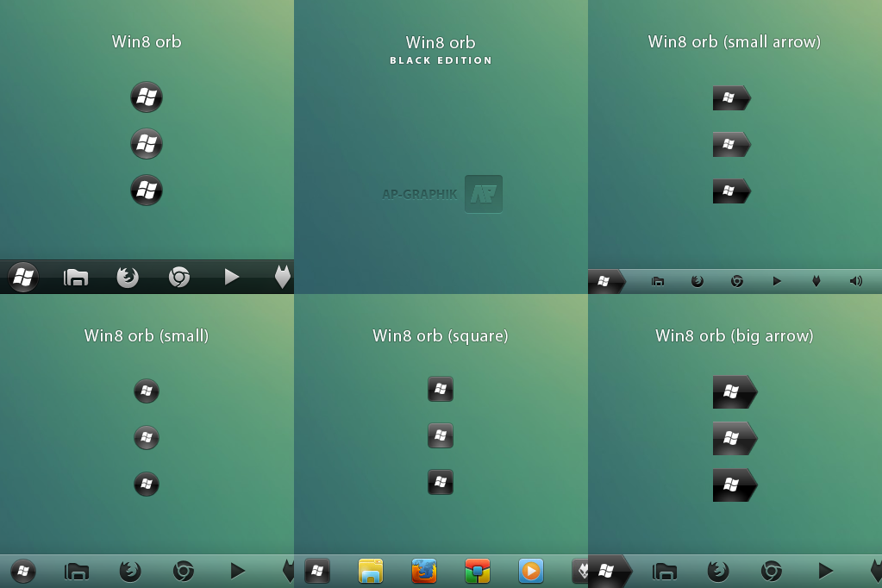Launch Firefox from the top-left taskbar
882x588 pixels.
coord(128,277)
